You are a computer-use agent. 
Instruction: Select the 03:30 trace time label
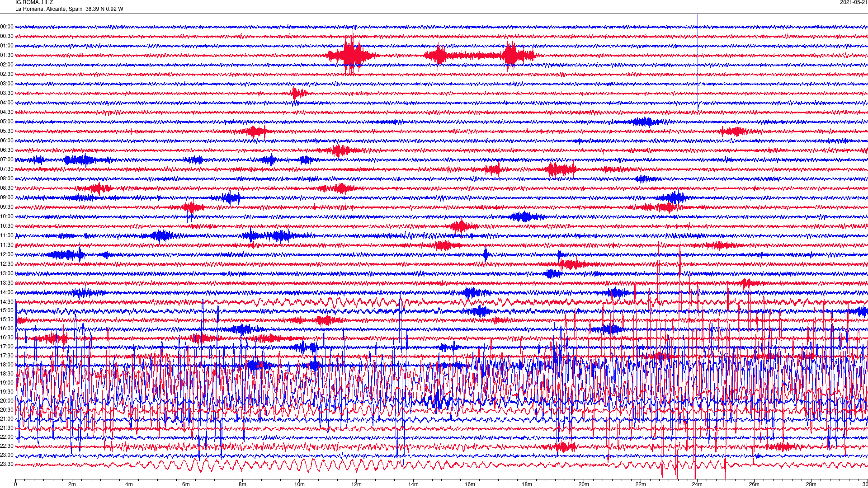(x=7, y=93)
